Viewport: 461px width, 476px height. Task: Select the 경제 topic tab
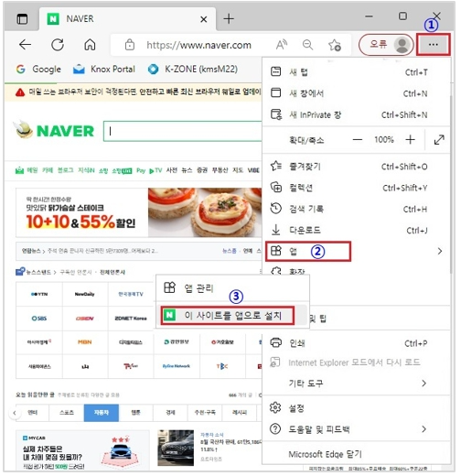170,413
